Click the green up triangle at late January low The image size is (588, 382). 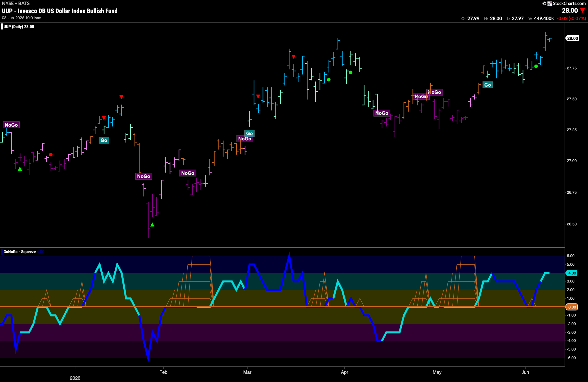click(x=152, y=224)
